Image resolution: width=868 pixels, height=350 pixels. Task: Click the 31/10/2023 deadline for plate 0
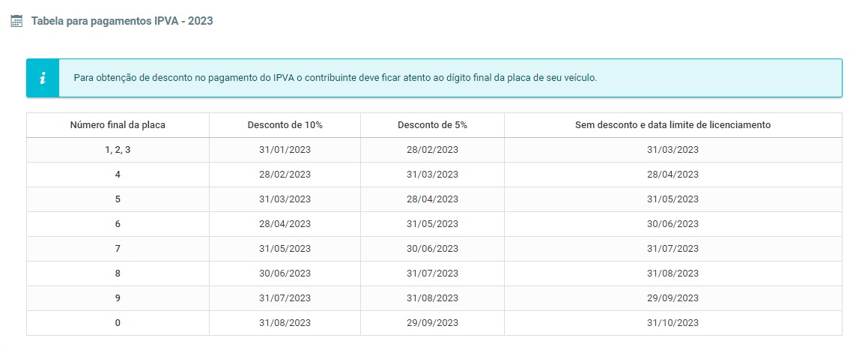click(x=673, y=323)
